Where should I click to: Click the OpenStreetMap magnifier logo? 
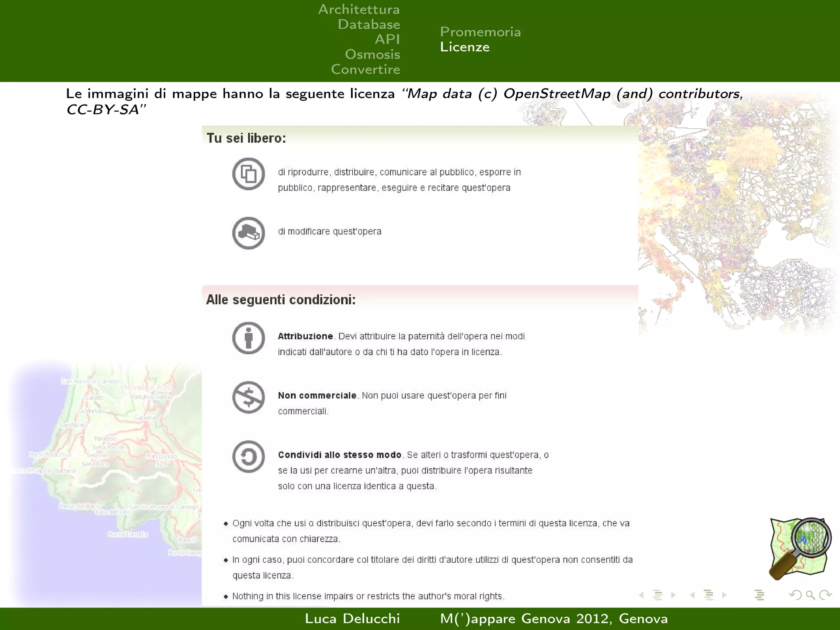click(x=800, y=549)
